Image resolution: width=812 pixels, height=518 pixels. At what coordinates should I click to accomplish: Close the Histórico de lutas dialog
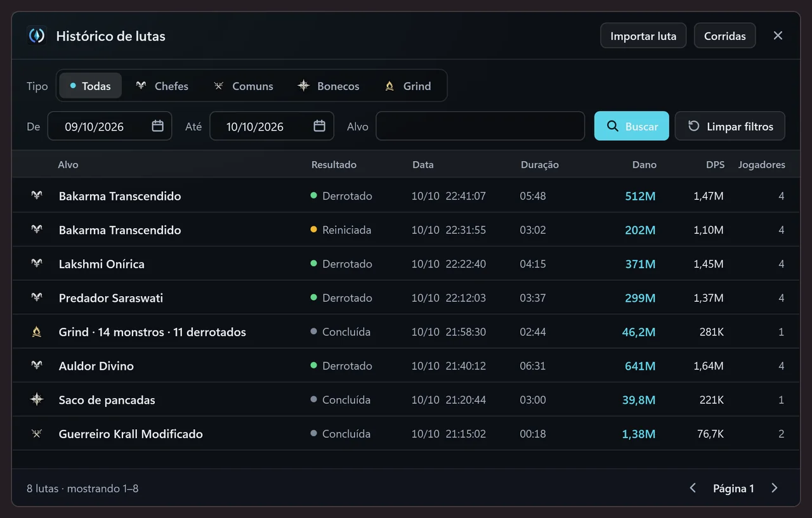click(778, 36)
